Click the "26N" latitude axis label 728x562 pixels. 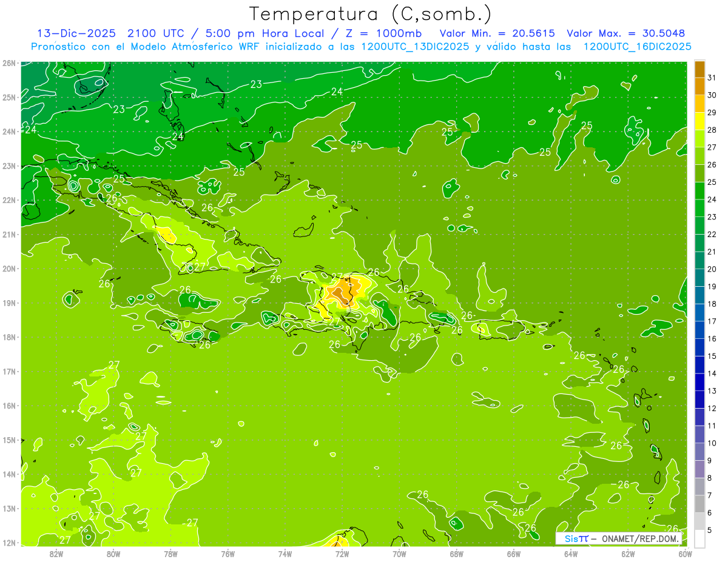point(9,63)
